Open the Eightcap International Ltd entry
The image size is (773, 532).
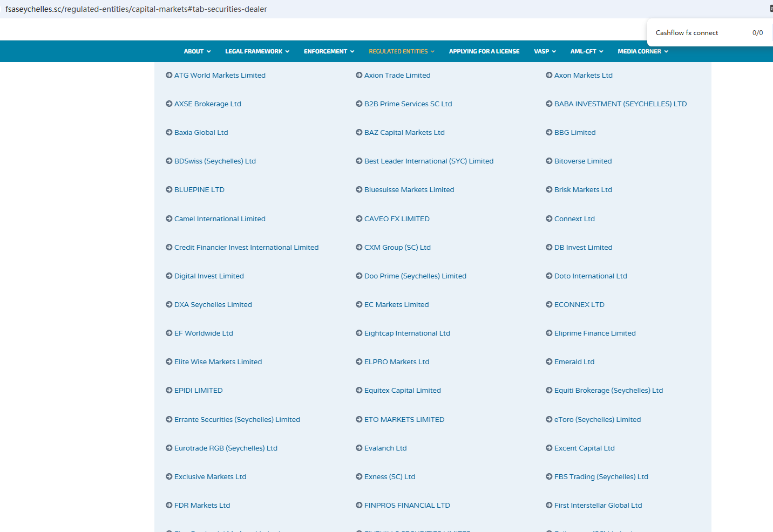407,333
